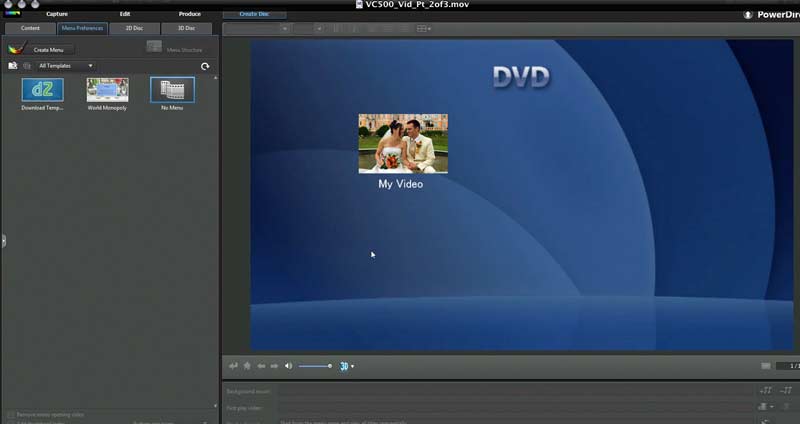Open Download Templates thumbnail

tap(42, 90)
